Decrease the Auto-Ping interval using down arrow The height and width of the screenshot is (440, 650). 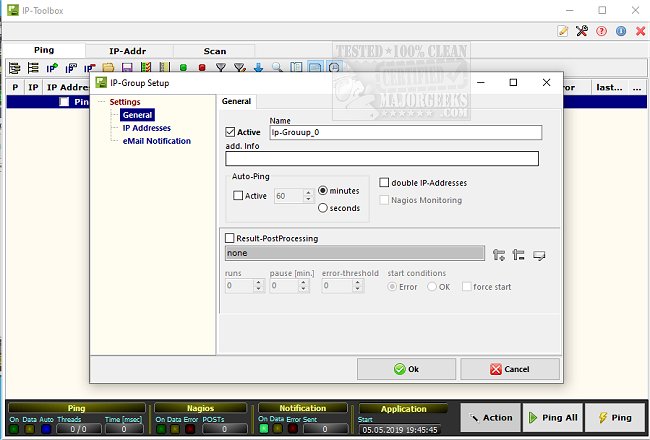tap(308, 199)
